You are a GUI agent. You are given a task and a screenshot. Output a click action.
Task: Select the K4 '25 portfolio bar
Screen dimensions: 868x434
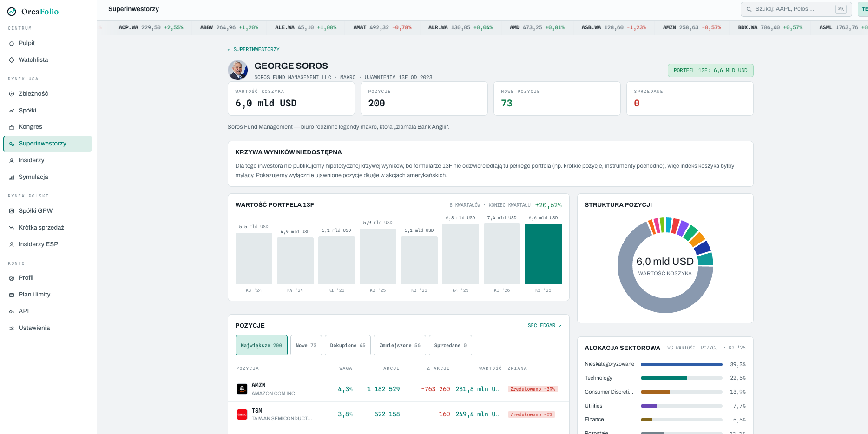[x=460, y=254]
